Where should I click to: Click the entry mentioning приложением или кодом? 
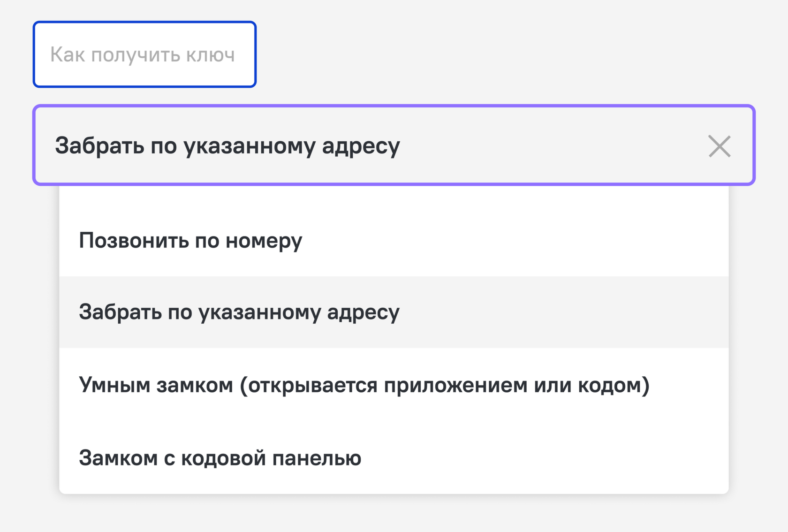tap(394, 385)
